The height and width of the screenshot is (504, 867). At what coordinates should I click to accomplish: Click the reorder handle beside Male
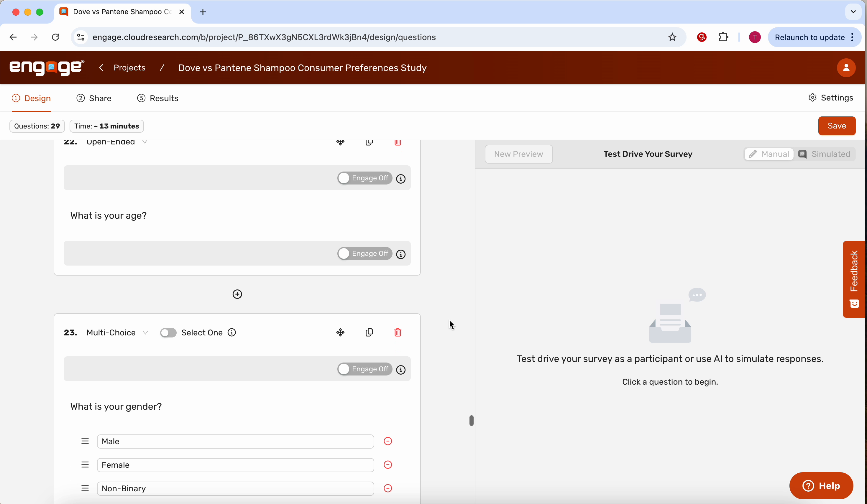point(85,441)
